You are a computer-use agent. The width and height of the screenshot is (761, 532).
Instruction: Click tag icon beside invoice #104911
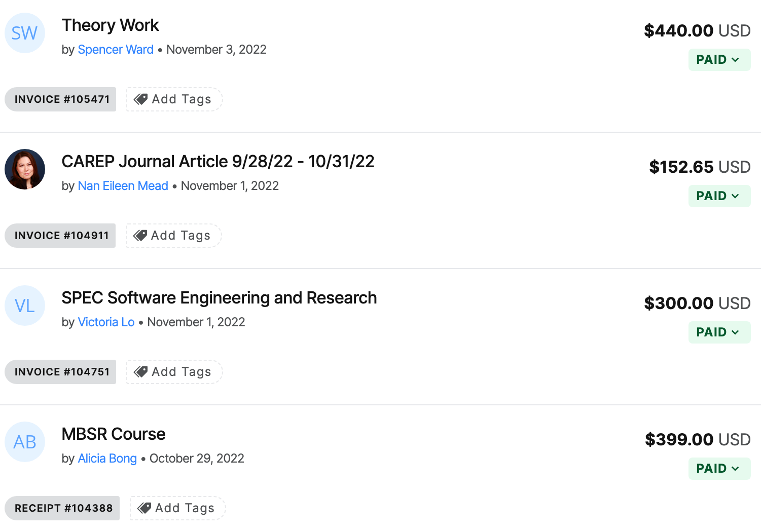coord(140,236)
